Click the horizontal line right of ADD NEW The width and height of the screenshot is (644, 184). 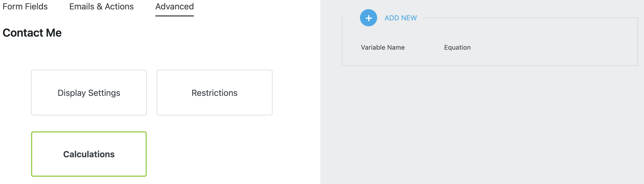525,18
